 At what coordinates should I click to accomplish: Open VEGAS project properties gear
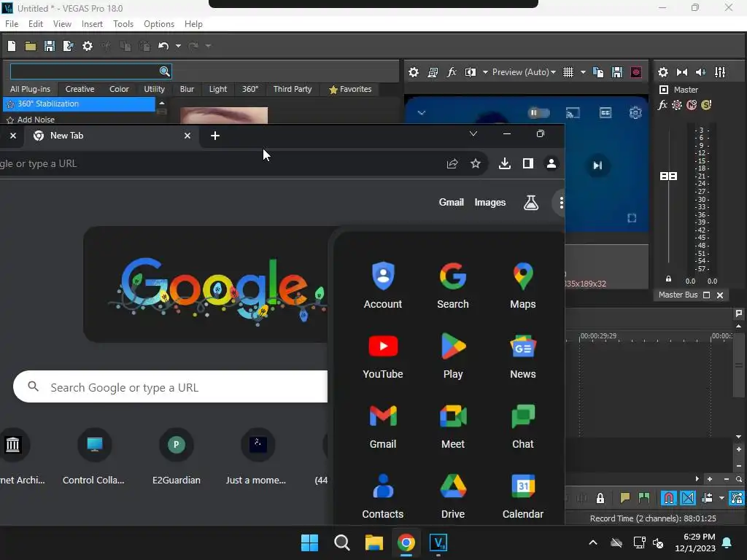(88, 46)
